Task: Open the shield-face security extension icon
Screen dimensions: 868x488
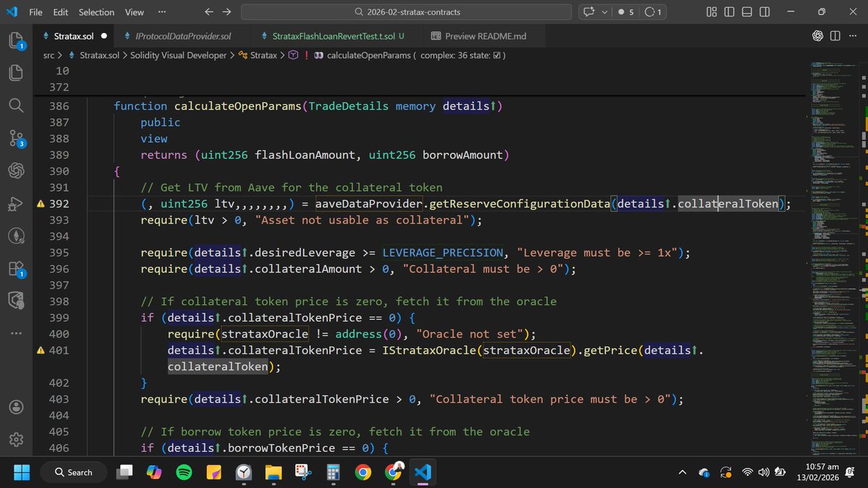Action: [x=17, y=300]
